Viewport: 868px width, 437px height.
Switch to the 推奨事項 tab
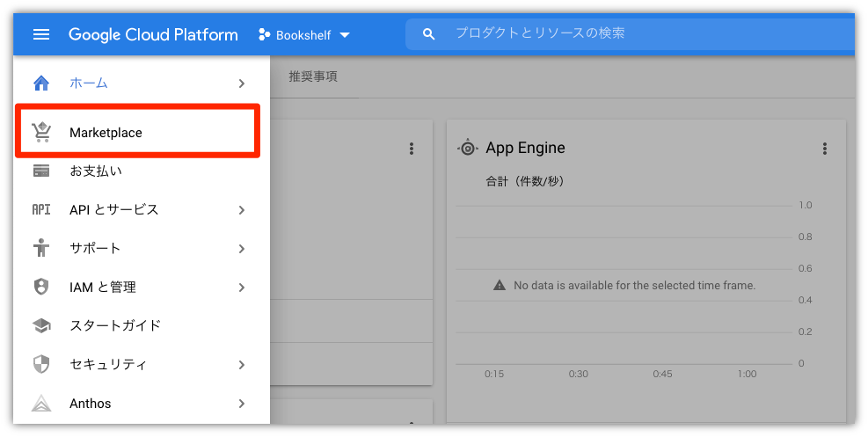click(313, 76)
